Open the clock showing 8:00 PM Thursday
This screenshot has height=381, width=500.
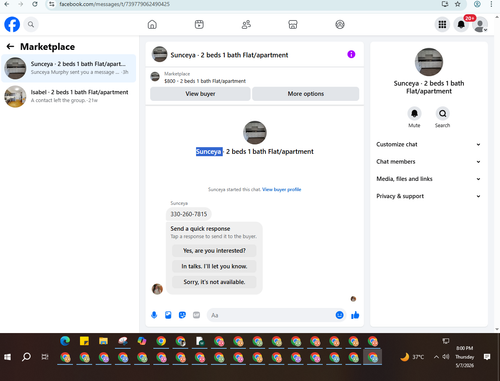coord(465,357)
